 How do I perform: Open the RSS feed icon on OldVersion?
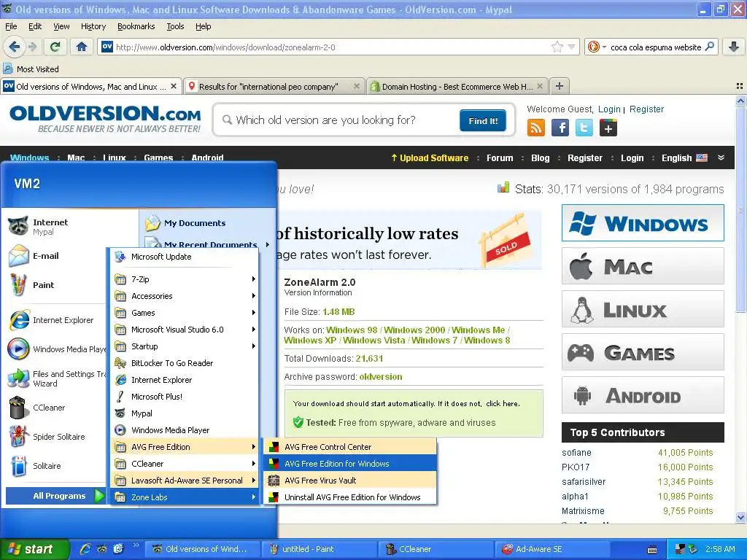pos(536,128)
